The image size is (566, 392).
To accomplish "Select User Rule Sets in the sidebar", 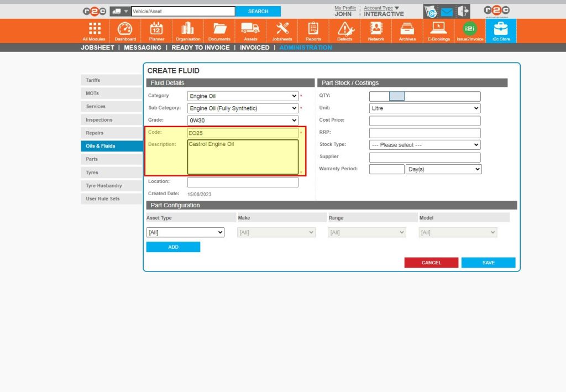I will click(x=112, y=198).
